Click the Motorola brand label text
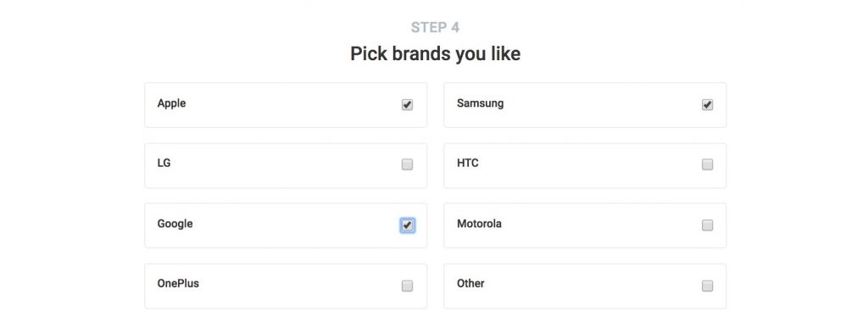The height and width of the screenshot is (334, 868). point(480,224)
